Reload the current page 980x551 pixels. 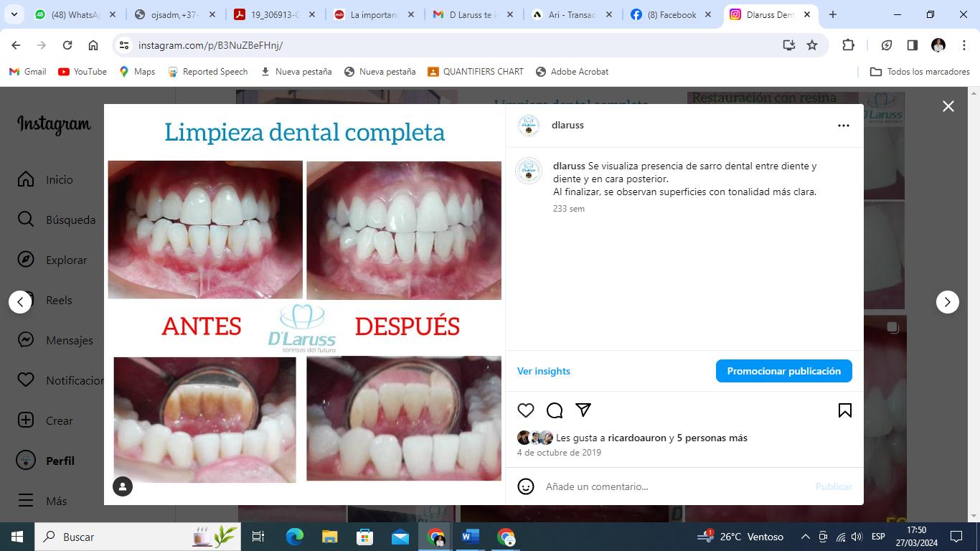pyautogui.click(x=67, y=45)
